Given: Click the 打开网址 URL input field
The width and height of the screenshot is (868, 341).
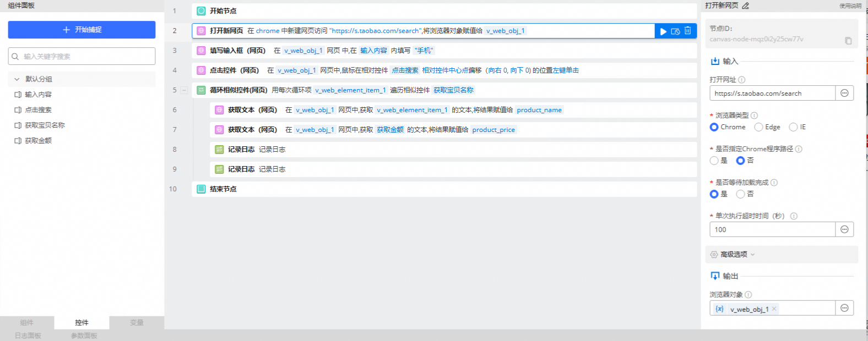Looking at the screenshot, I should click(772, 93).
